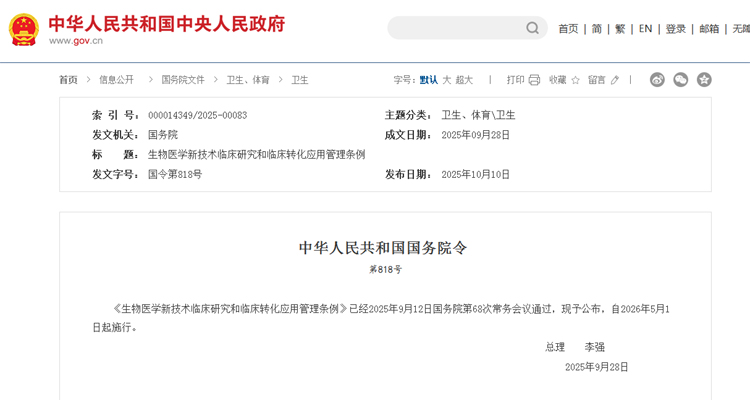Viewport: 750px width, 400px height.
Task: Open 登录 login link
Action: pos(676,29)
